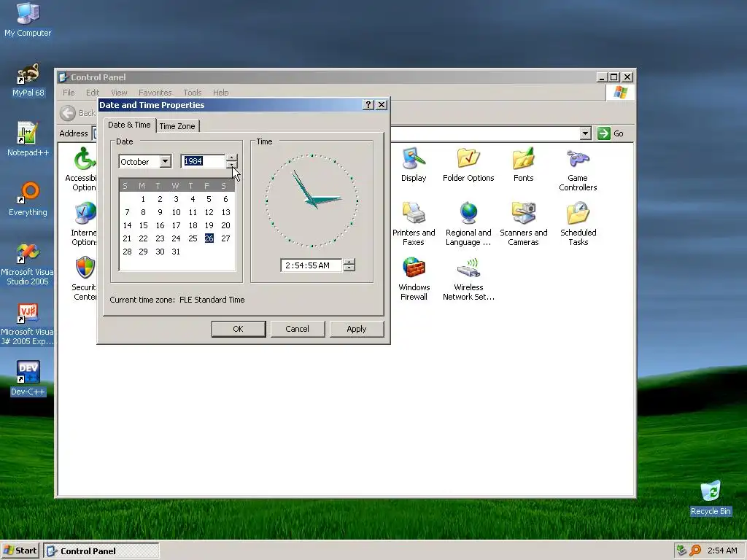Select Notepad++ desktop shortcut
This screenshot has width=747, height=560.
point(28,139)
